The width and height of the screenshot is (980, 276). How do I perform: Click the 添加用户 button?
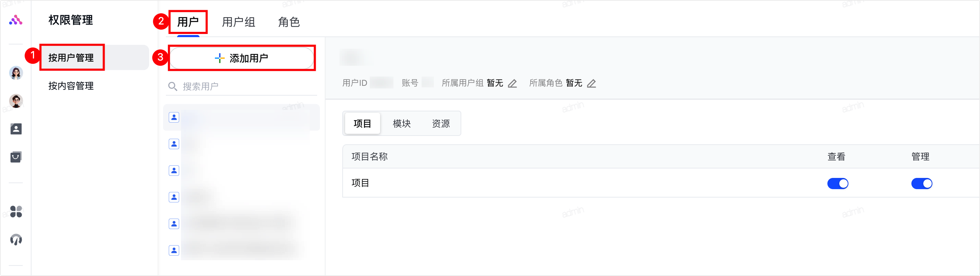(242, 58)
